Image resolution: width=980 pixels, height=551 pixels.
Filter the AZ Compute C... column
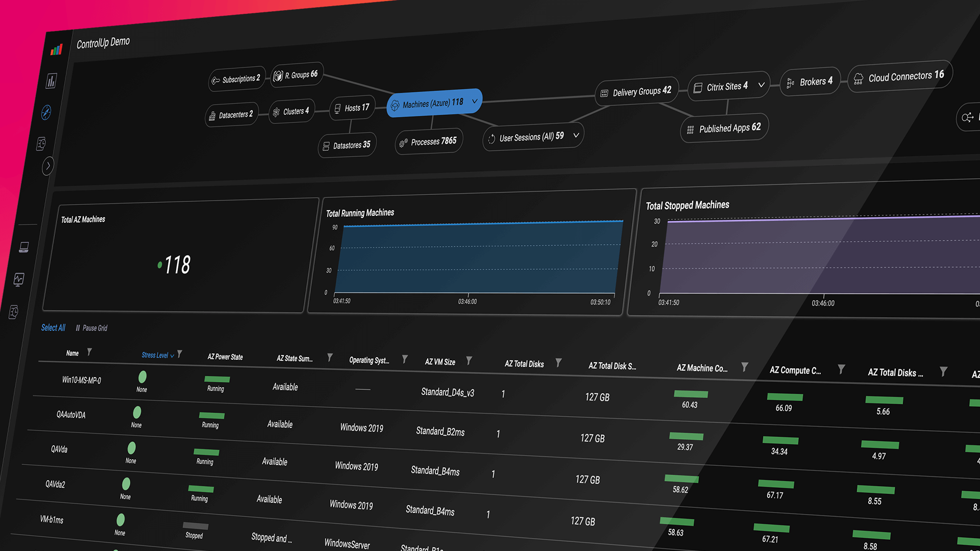(841, 369)
